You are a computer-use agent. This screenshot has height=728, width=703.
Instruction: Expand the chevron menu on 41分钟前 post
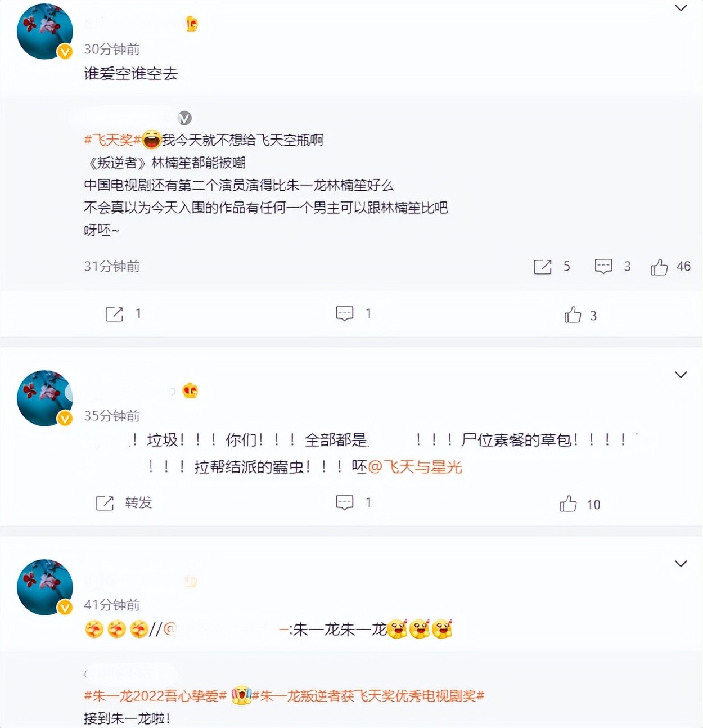681,564
